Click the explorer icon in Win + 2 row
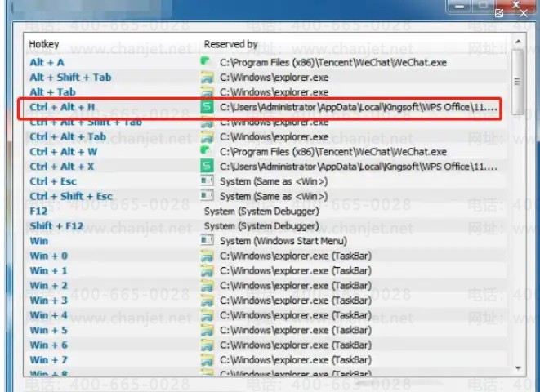 (207, 286)
